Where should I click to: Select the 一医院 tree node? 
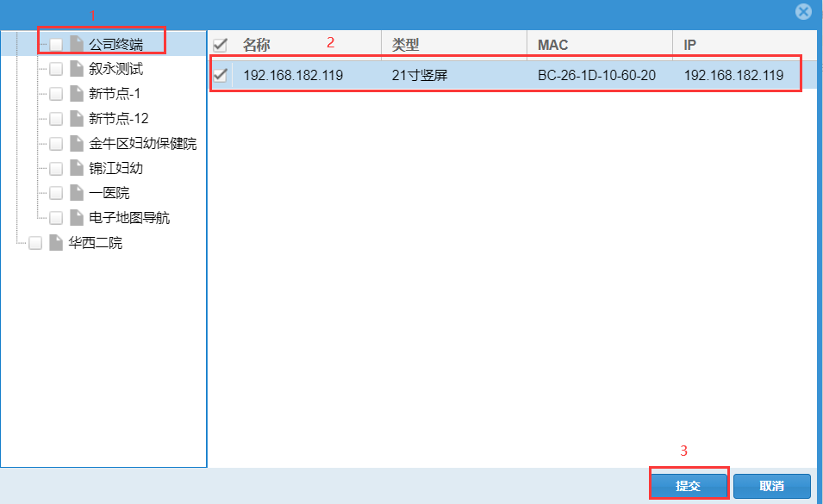(109, 193)
